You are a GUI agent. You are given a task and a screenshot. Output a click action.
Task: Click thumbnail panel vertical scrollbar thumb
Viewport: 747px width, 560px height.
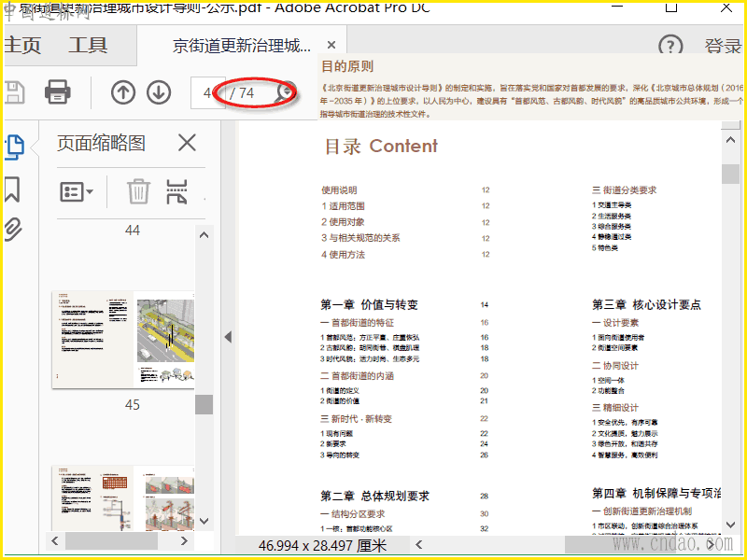tap(204, 404)
